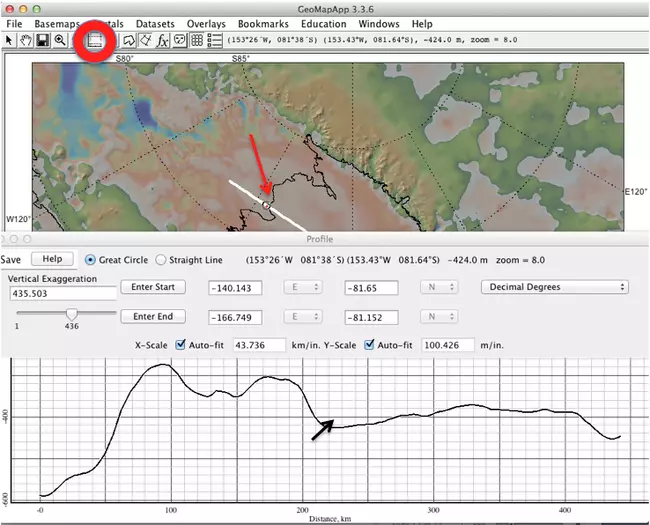
Task: Open the Overlays menu
Action: click(x=205, y=23)
